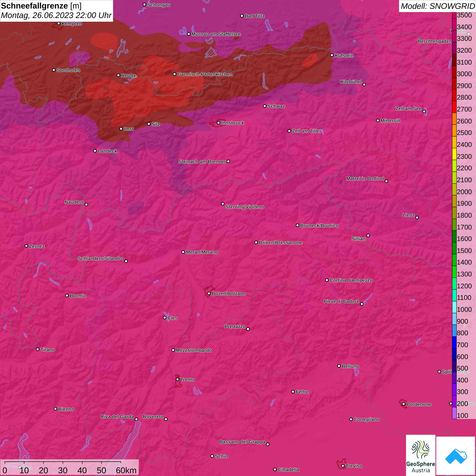Click the Mittersill label
The height and width of the screenshot is (476, 476).
tap(390, 121)
